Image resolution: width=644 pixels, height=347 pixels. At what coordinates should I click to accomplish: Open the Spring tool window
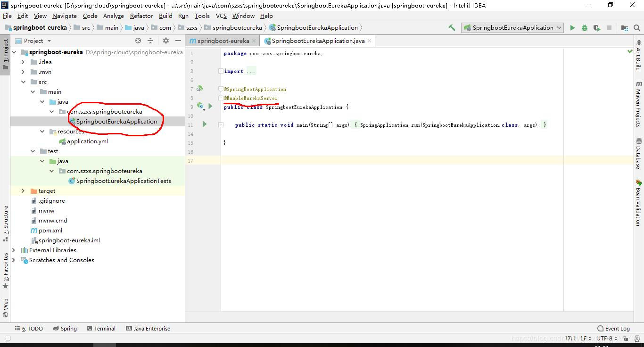pyautogui.click(x=65, y=329)
